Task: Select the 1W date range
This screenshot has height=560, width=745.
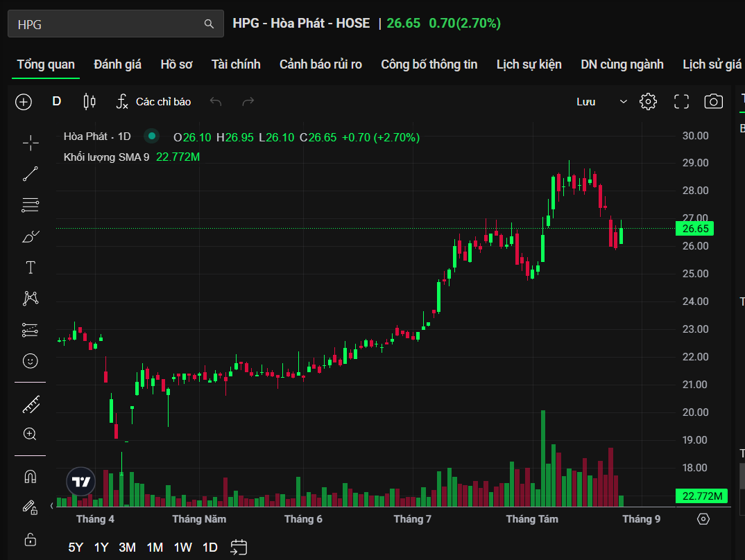Action: pyautogui.click(x=183, y=548)
